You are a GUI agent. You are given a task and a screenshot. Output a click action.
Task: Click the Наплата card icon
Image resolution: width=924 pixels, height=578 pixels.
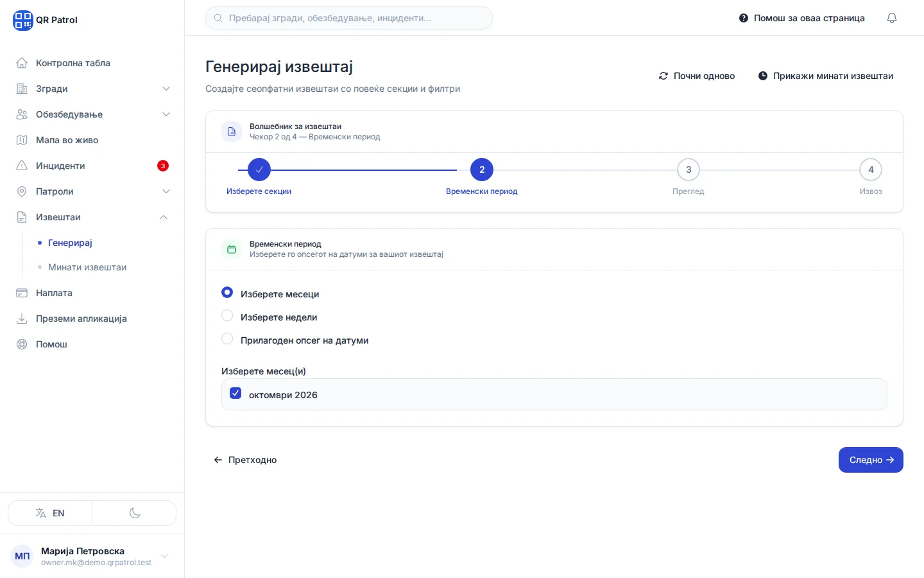[22, 293]
